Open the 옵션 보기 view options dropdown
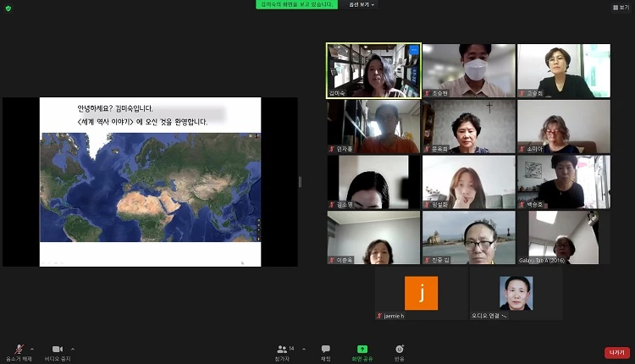635x364 pixels. tap(361, 4)
